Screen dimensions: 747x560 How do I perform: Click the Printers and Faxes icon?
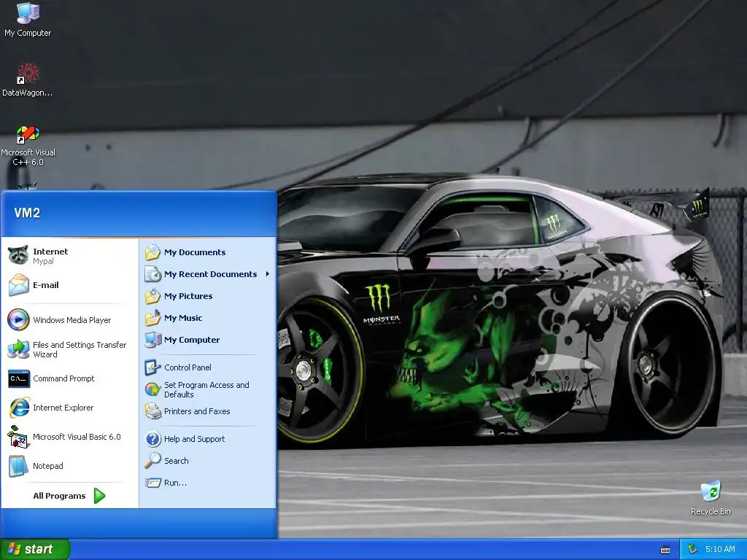[x=153, y=411]
